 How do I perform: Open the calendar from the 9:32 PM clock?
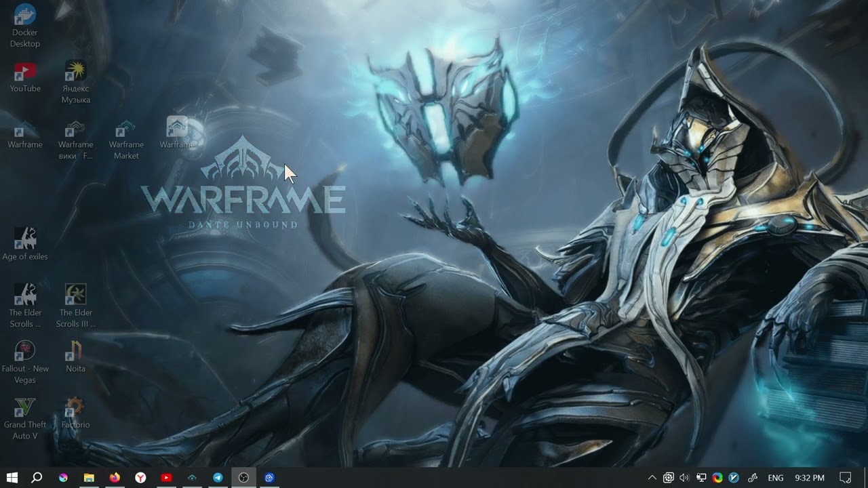(x=810, y=478)
